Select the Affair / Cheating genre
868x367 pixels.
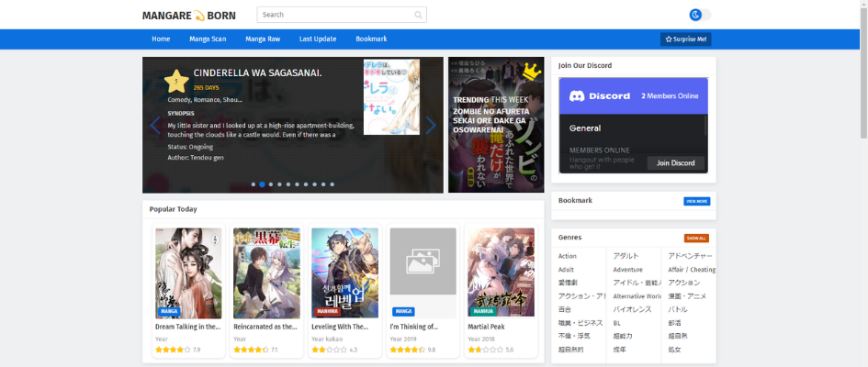(x=692, y=270)
